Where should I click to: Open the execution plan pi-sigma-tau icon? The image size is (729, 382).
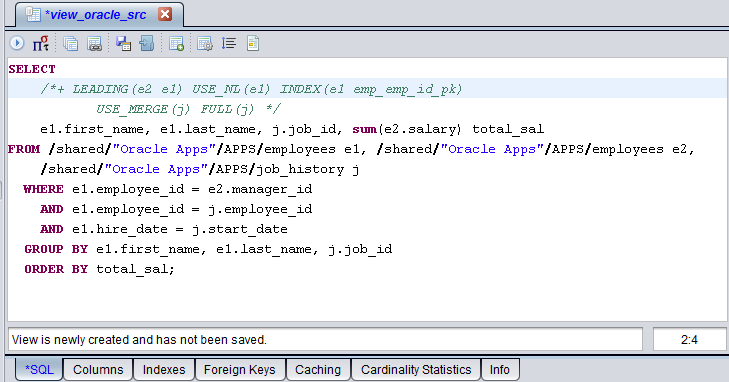(41, 44)
